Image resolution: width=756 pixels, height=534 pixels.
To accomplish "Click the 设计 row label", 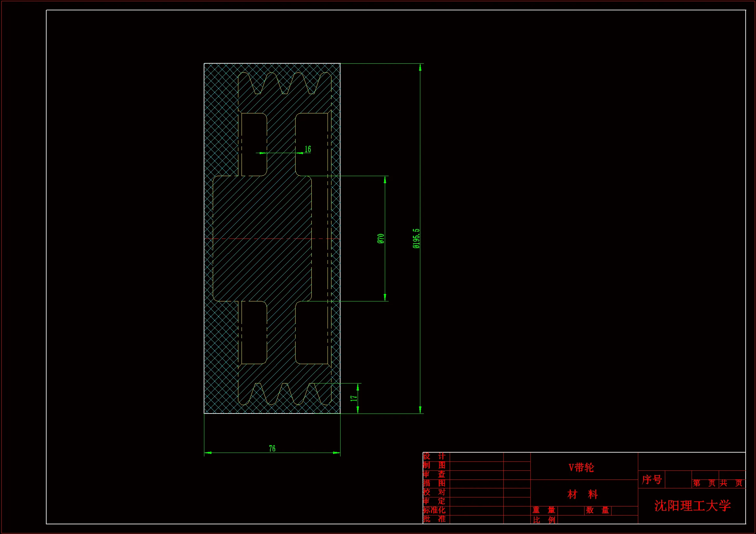I will [x=434, y=456].
